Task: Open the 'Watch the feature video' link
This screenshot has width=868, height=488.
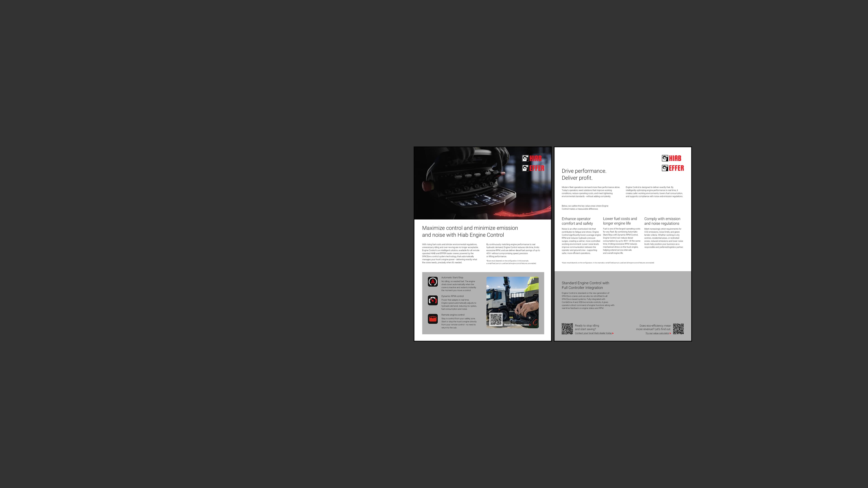Action: [x=517, y=325]
